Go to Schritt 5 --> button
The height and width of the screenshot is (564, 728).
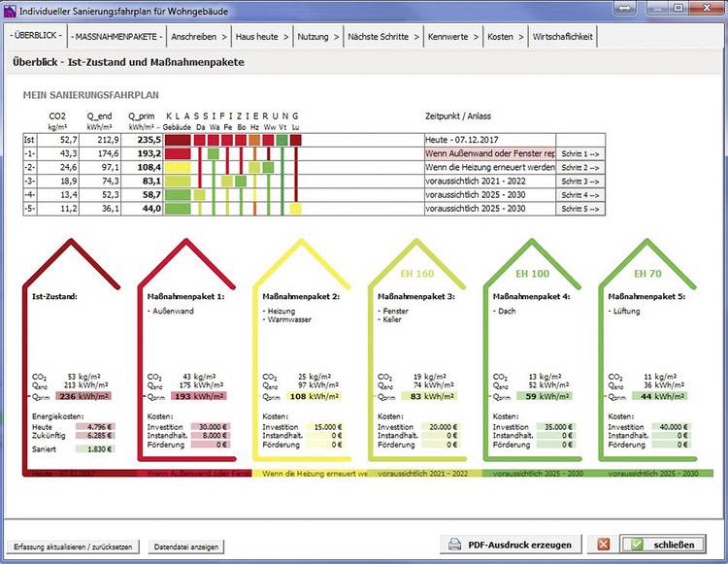[580, 209]
